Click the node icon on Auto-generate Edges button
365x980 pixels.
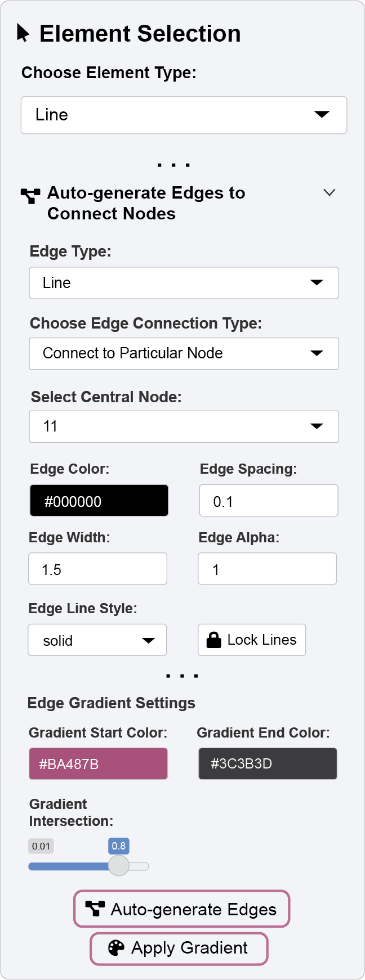coord(95,909)
